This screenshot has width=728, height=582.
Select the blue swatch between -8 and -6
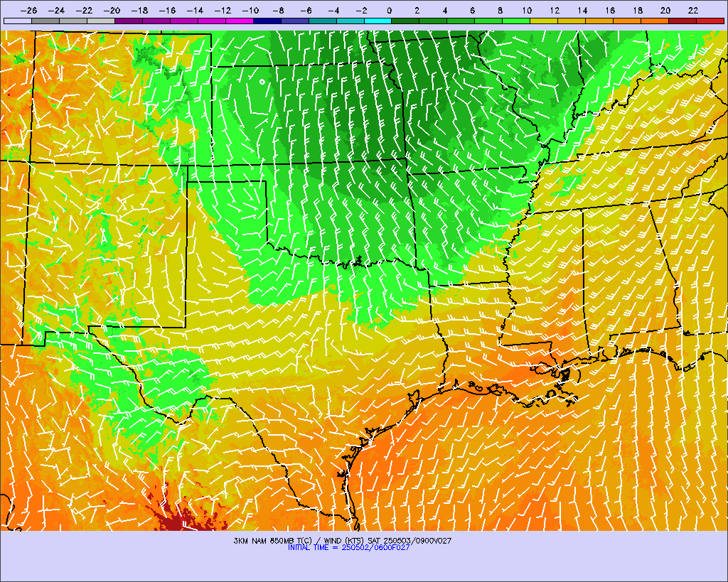[x=295, y=21]
